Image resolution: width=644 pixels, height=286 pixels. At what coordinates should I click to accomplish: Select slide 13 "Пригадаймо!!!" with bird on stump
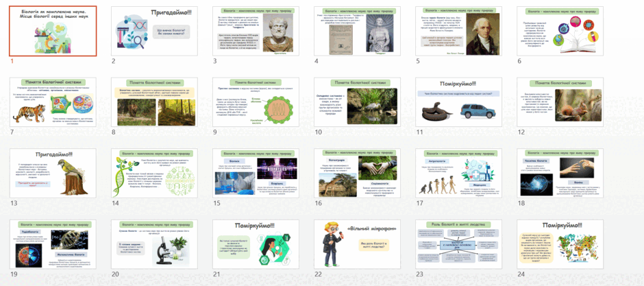[x=53, y=173]
